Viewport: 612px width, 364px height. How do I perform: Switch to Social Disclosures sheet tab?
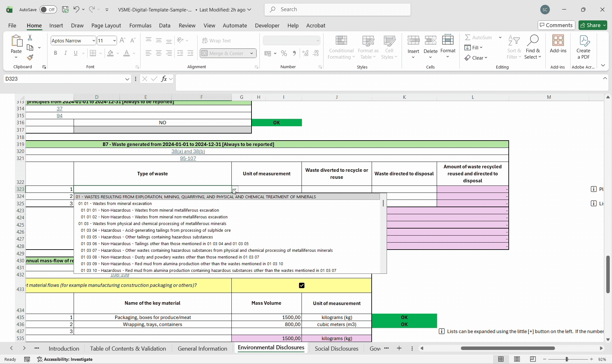(x=337, y=348)
